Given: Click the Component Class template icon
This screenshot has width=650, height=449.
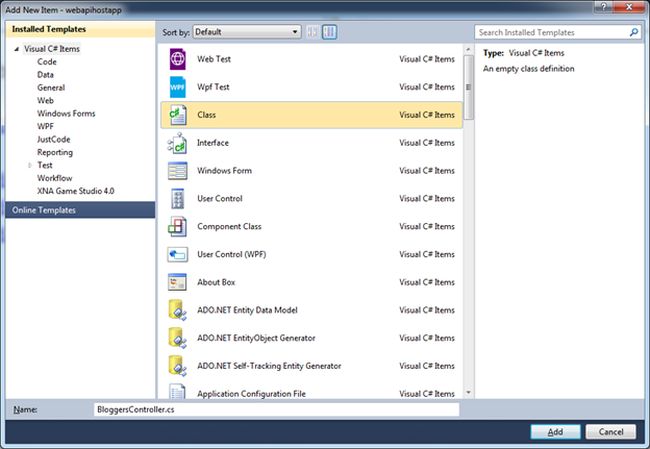Looking at the screenshot, I should (x=177, y=226).
